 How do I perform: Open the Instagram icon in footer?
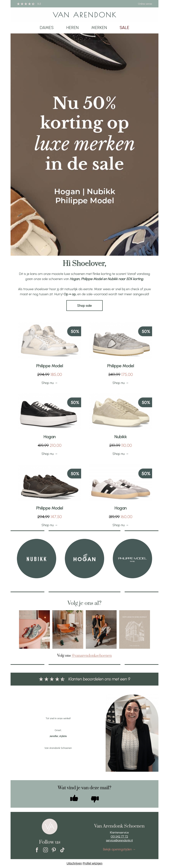click(45, 850)
